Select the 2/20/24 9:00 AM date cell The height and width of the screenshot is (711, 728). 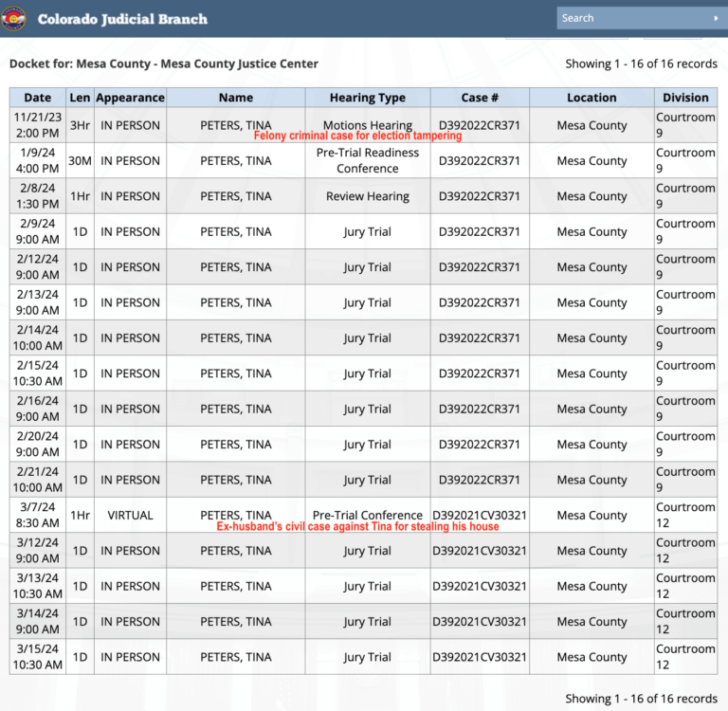(38, 444)
